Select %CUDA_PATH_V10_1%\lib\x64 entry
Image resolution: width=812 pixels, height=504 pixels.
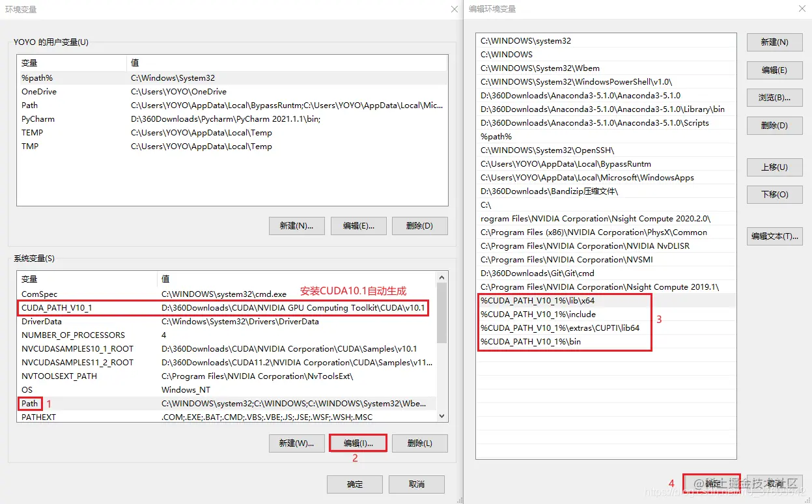pyautogui.click(x=606, y=300)
